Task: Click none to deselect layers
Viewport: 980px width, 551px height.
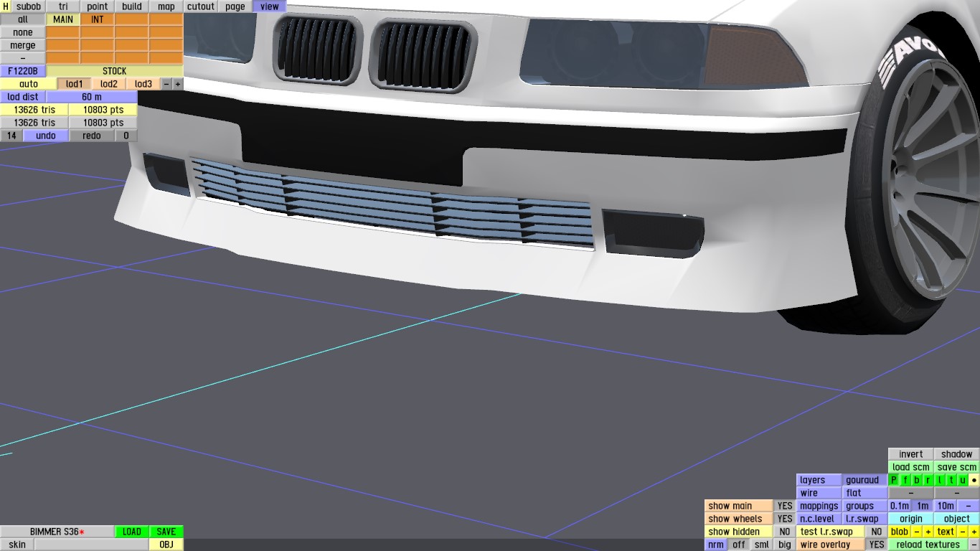Action: click(23, 32)
